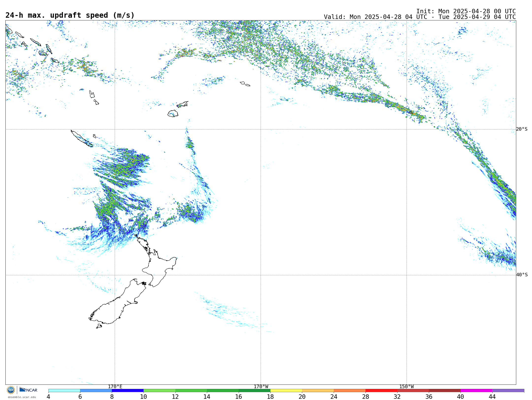Screen dimensions: 532x400
Task: Pick the purple above-44 colorbar segment
Action: coord(508,390)
